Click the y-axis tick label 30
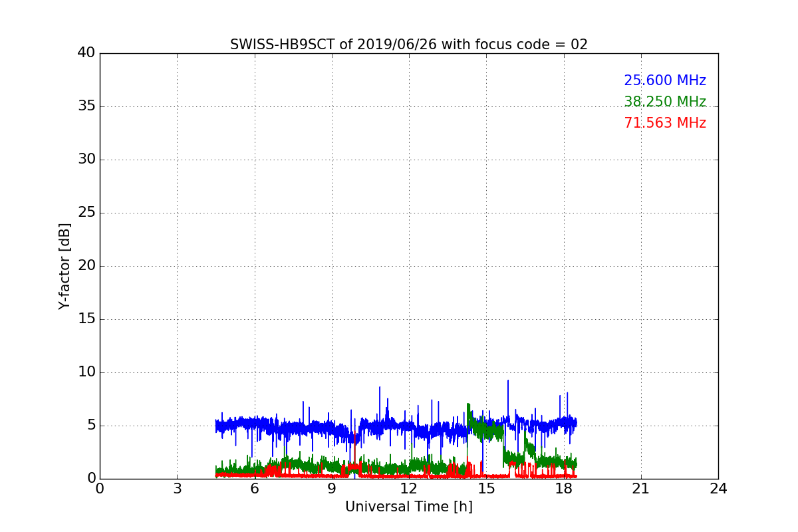This screenshot has height=532, width=798. tap(86, 160)
